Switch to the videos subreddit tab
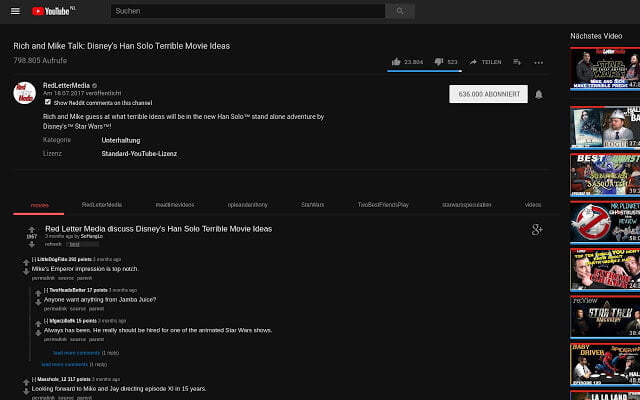This screenshot has width=640, height=400. click(533, 205)
